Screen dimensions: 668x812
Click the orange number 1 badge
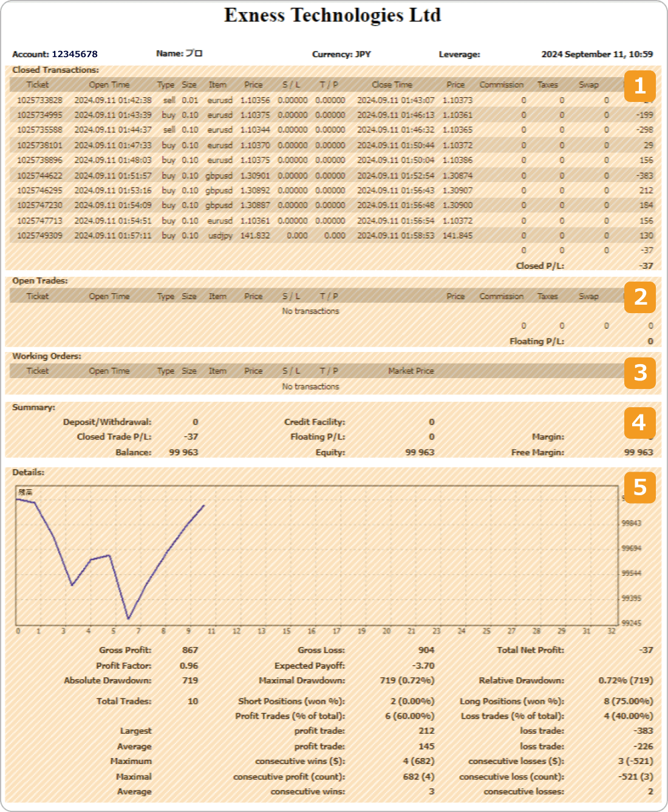pyautogui.click(x=639, y=86)
